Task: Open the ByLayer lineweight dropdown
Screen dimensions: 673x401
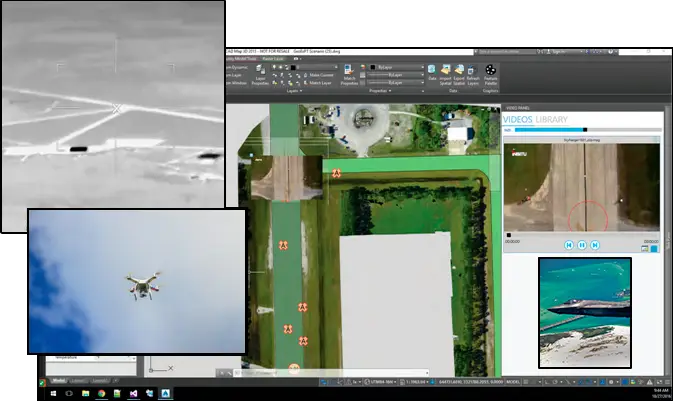Action: click(x=395, y=82)
